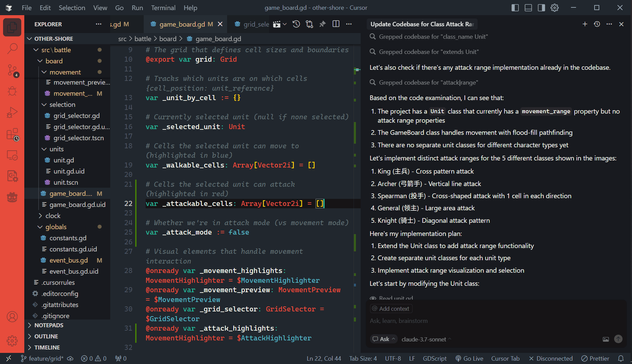Open Cursor settings gear in title bar

[555, 8]
